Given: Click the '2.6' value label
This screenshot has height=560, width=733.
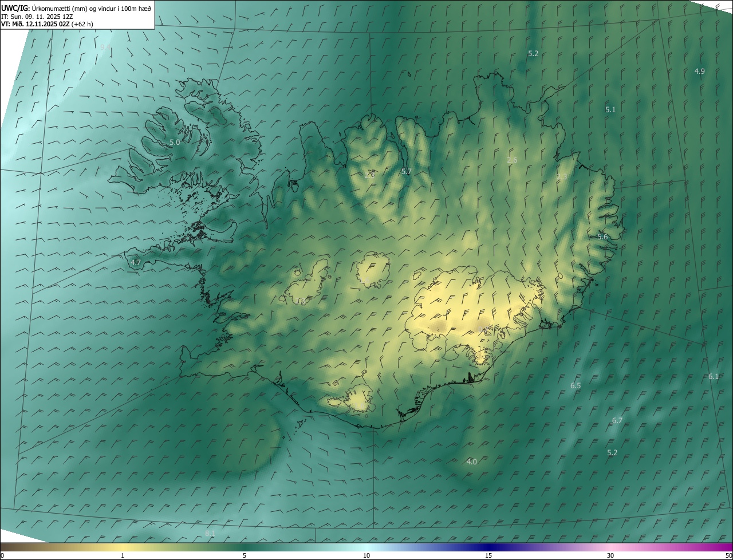Looking at the screenshot, I should 512,160.
